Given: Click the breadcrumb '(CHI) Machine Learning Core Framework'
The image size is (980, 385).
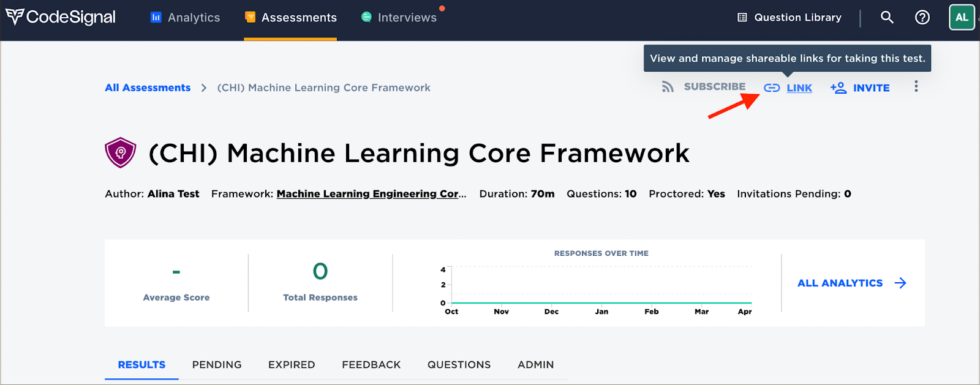Looking at the screenshot, I should pyautogui.click(x=324, y=88).
